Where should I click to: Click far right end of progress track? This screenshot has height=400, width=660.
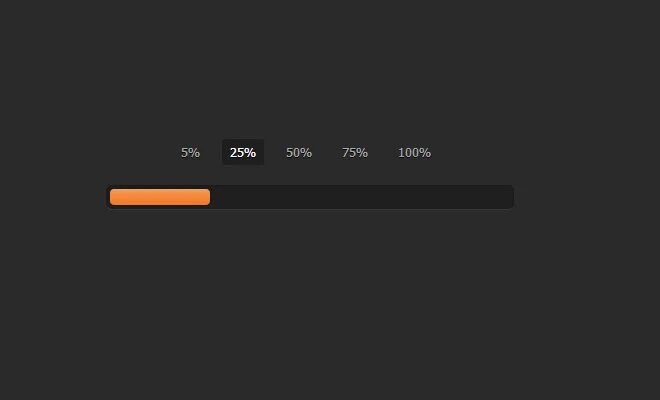510,197
